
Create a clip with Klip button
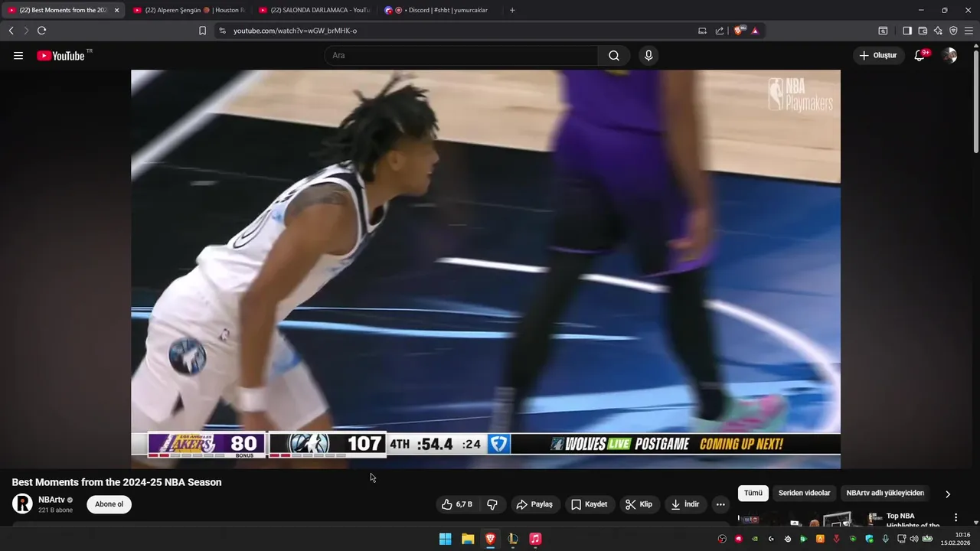pos(639,504)
